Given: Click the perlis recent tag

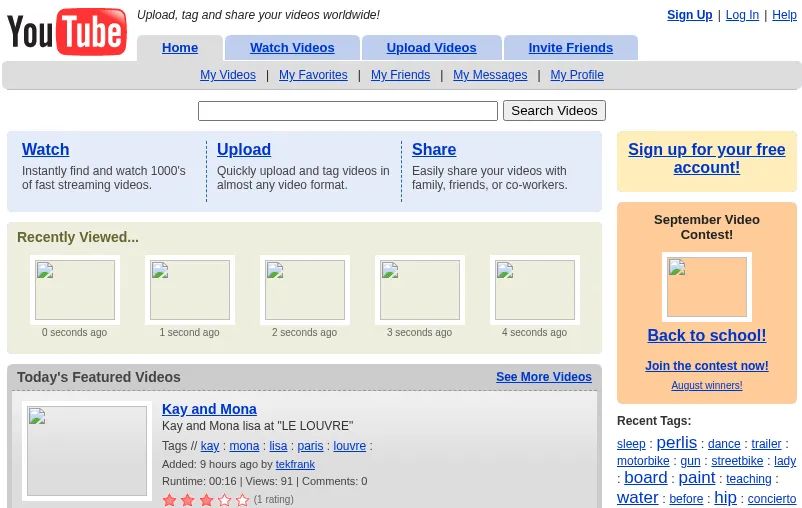Looking at the screenshot, I should pyautogui.click(x=677, y=442).
